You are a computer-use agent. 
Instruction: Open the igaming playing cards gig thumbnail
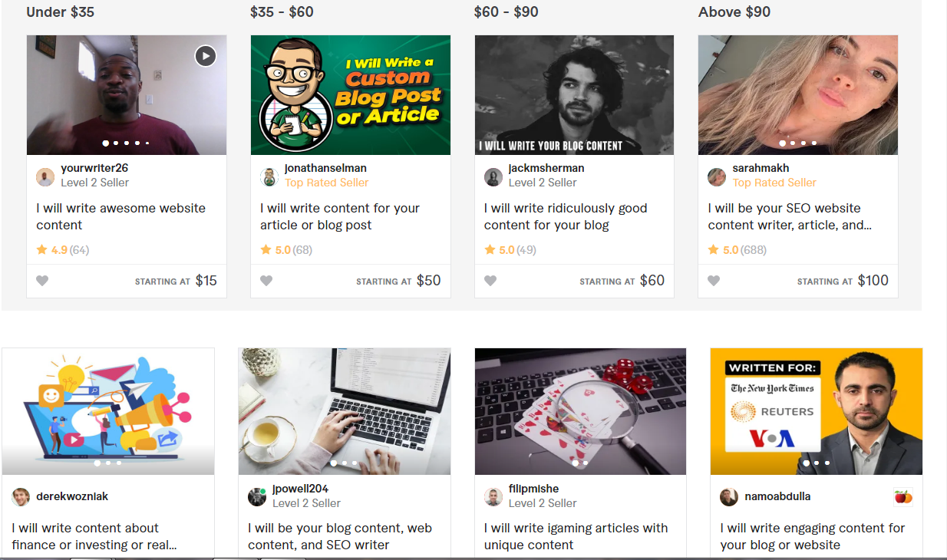point(580,411)
